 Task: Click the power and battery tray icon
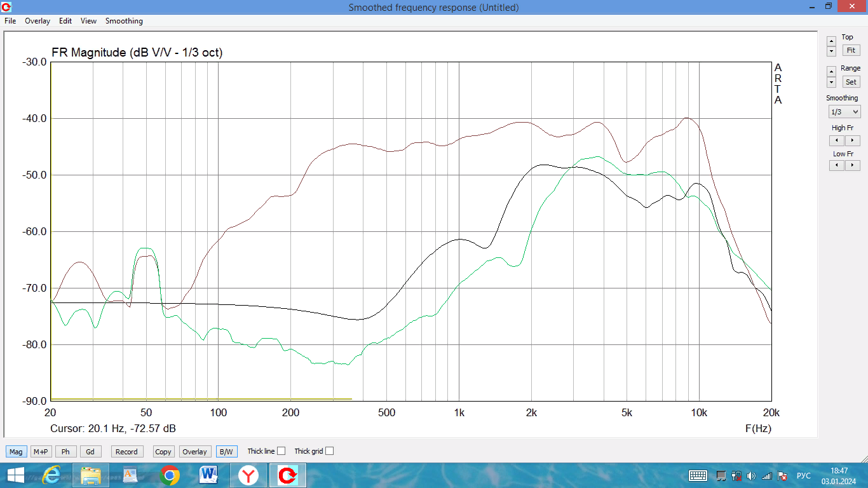[736, 475]
